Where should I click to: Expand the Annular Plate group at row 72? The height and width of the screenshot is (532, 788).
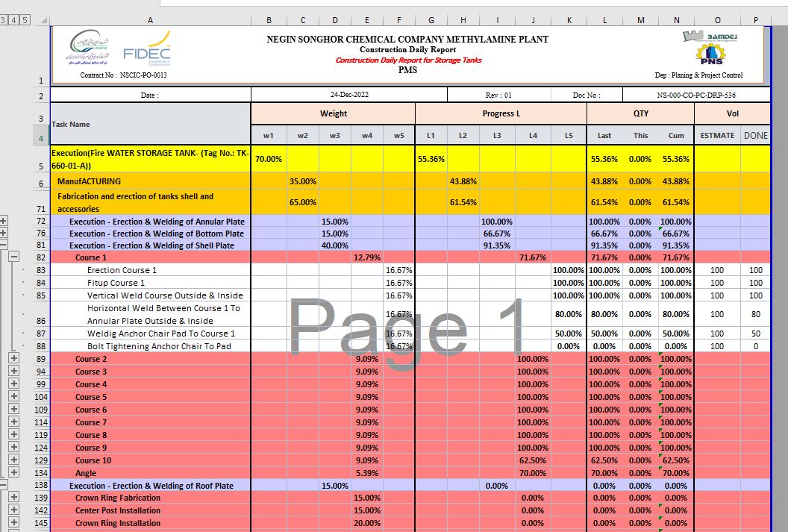pos(4,221)
